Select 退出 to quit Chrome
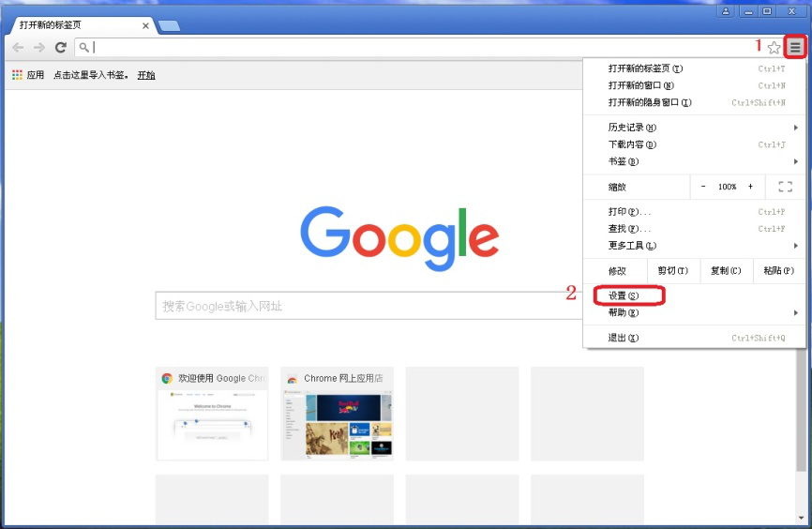This screenshot has height=529, width=812. pyautogui.click(x=694, y=338)
